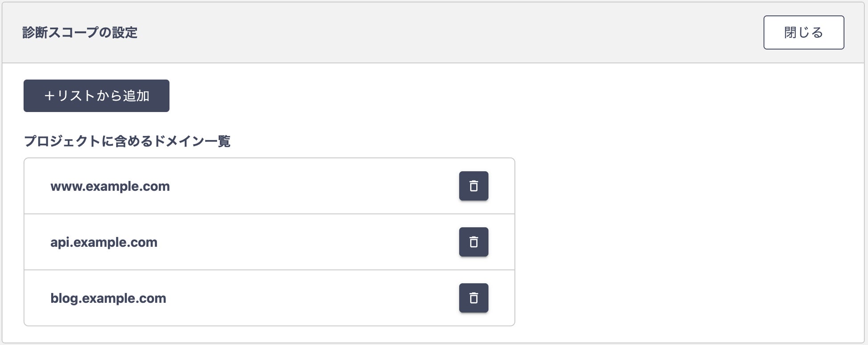Screen dimensions: 868x345
Task: Delete www.example.com using its trash icon
Action: tap(474, 186)
